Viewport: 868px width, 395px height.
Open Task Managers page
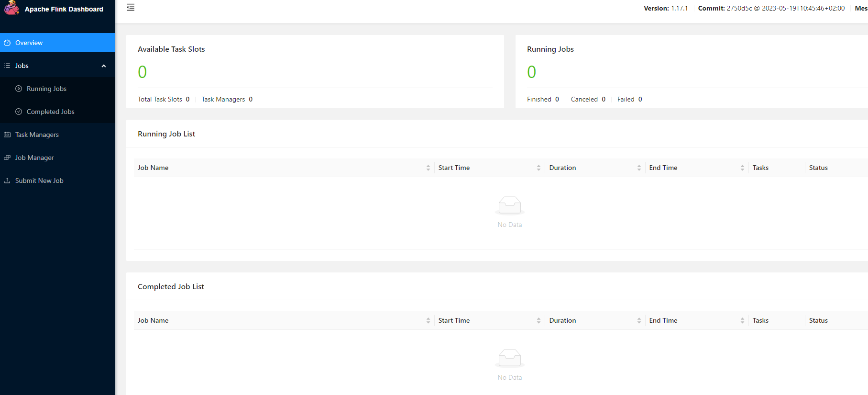tap(57, 135)
